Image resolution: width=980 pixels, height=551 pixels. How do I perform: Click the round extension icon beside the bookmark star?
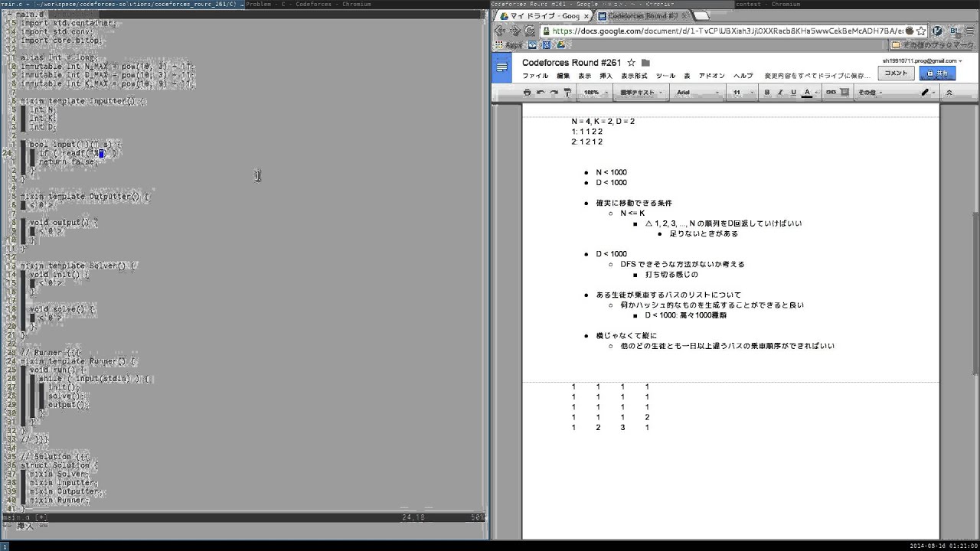(939, 31)
